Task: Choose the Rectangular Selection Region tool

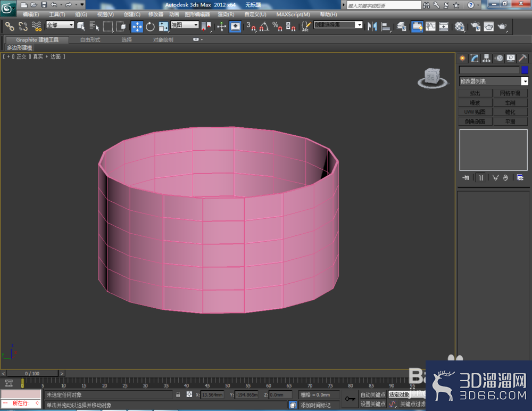Action: coord(107,26)
